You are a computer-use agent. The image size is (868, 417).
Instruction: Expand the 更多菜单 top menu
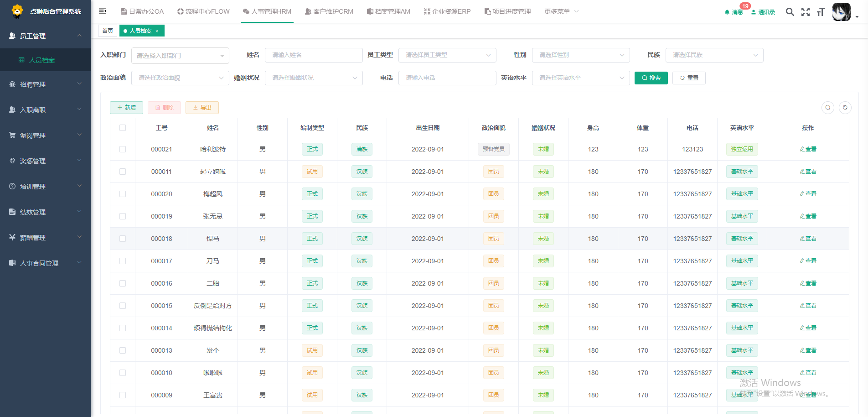561,11
